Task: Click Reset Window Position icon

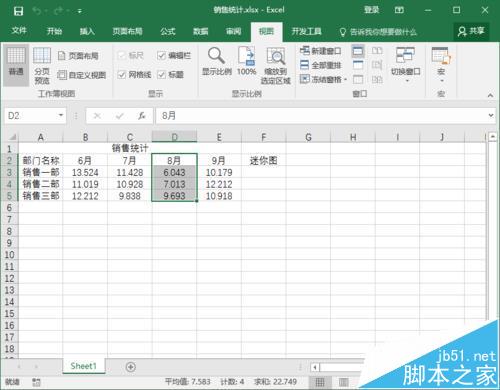Action: (x=377, y=79)
